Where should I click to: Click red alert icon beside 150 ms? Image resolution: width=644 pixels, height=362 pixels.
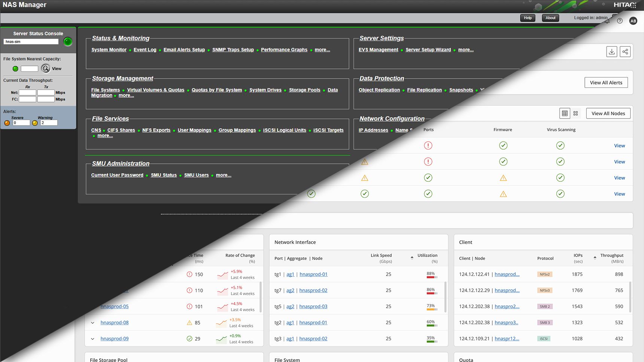coord(189,274)
